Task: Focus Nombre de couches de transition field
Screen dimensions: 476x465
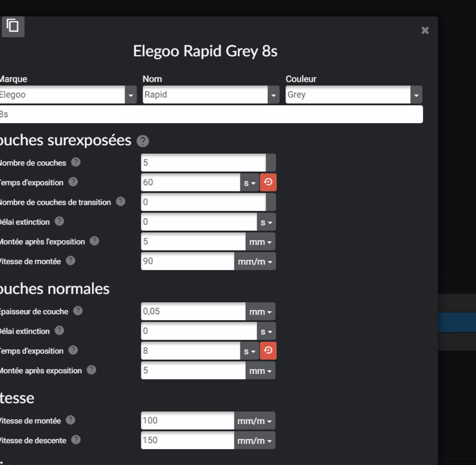Action: pyautogui.click(x=203, y=202)
